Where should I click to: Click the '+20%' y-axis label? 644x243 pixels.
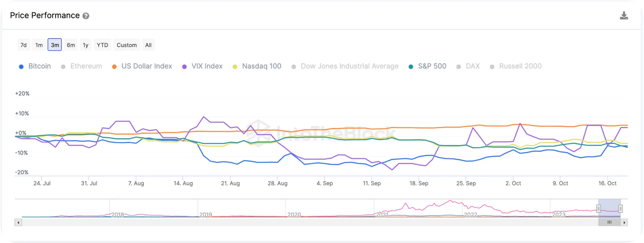point(22,94)
